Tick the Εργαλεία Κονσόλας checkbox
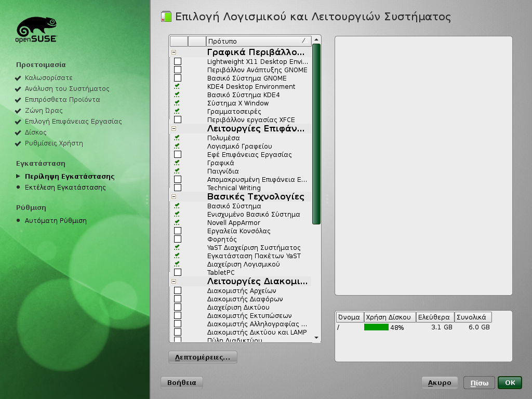This screenshot has height=399, width=532. click(x=178, y=231)
